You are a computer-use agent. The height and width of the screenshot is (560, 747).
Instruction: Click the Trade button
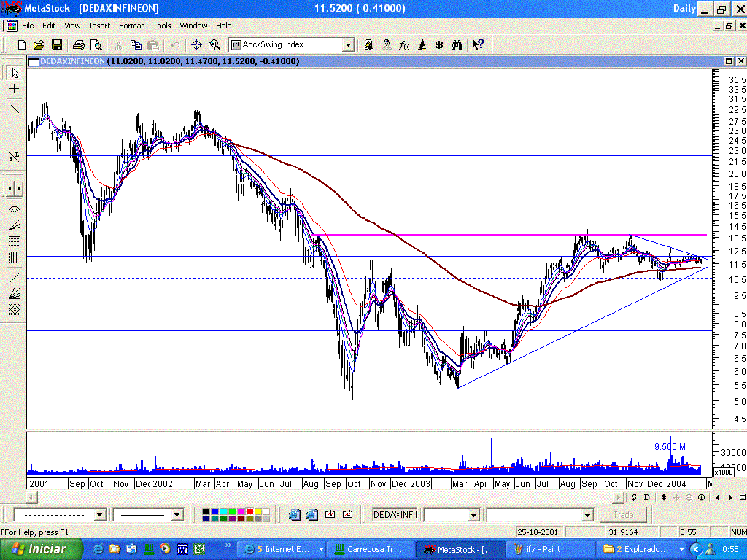(623, 515)
